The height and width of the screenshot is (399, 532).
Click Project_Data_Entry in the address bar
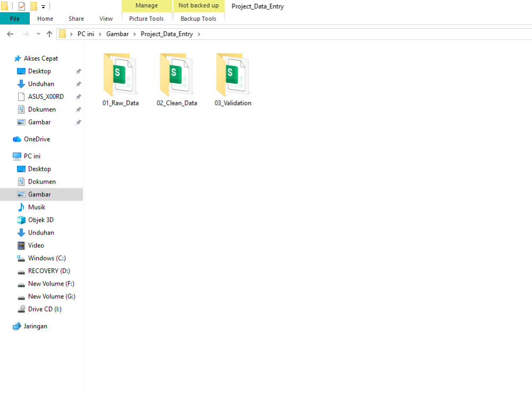pos(167,34)
